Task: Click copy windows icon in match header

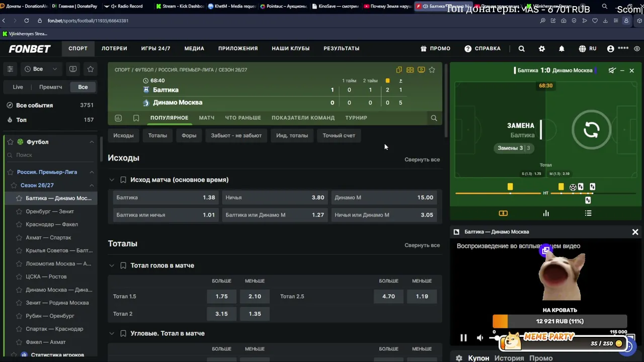Action: point(399,70)
